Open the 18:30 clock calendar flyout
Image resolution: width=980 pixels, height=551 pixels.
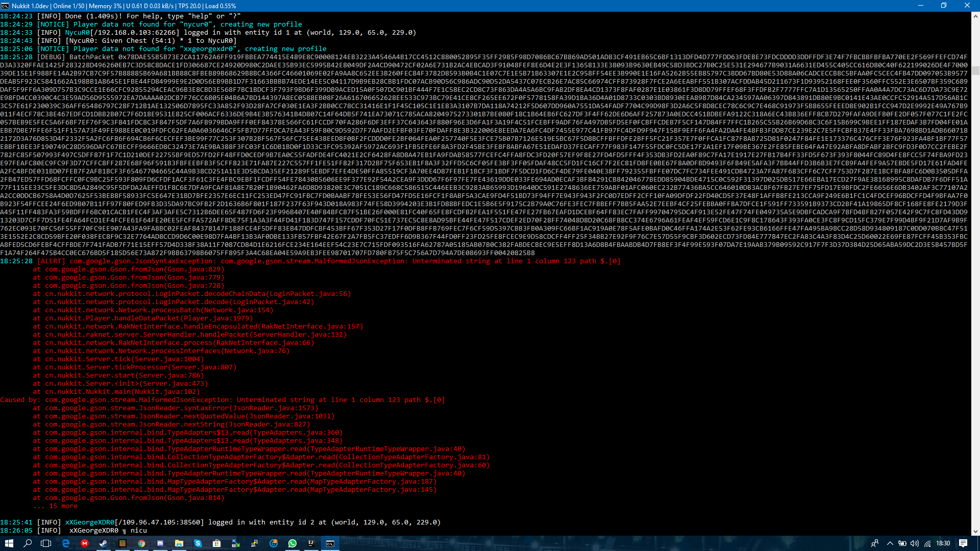pyautogui.click(x=943, y=543)
